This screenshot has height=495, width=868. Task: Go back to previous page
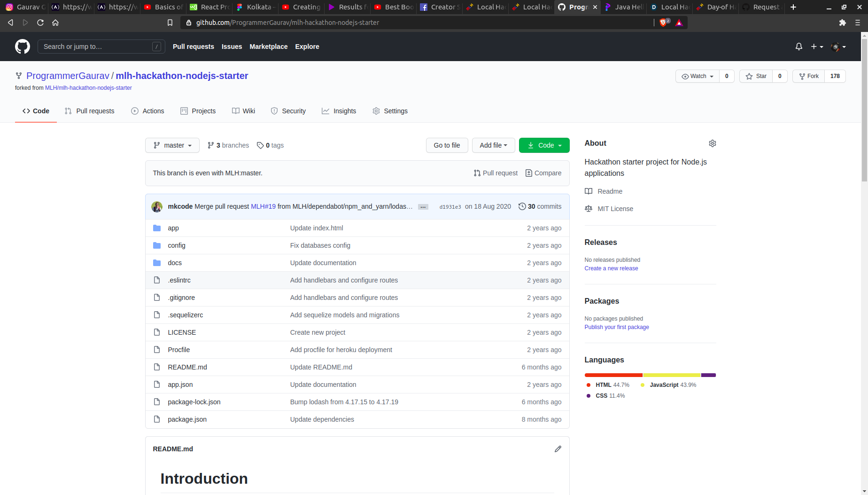click(10, 23)
